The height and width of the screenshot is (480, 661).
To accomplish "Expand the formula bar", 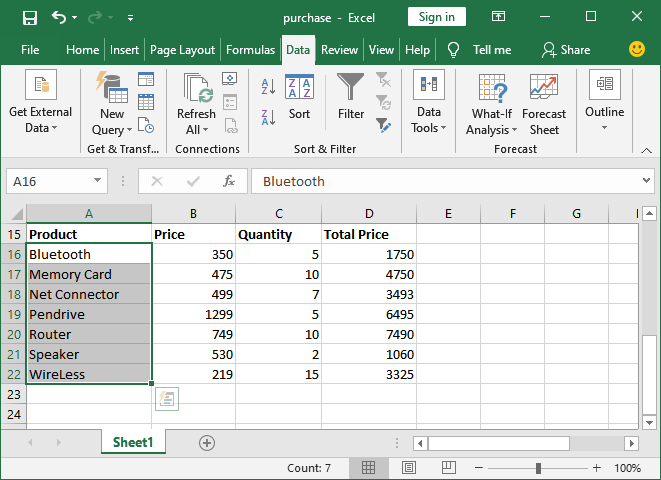I will click(x=646, y=180).
